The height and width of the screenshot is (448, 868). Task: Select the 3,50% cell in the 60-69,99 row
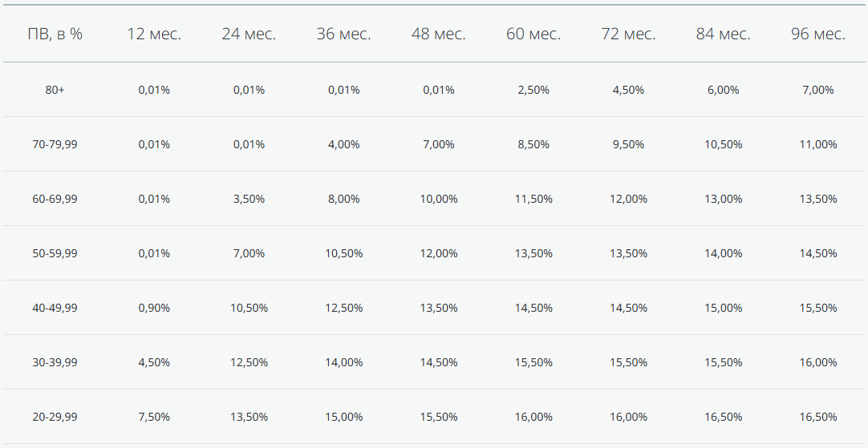point(249,199)
